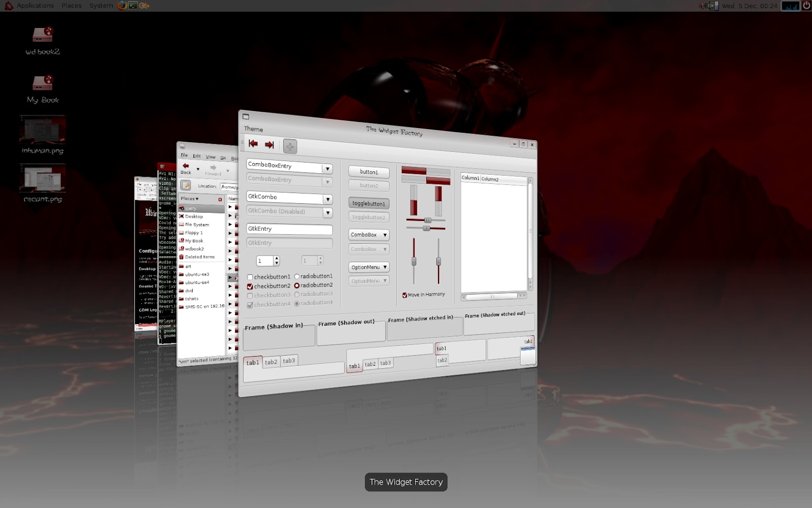Uncheck Move In Harmony
The width and height of the screenshot is (812, 508).
click(x=404, y=294)
